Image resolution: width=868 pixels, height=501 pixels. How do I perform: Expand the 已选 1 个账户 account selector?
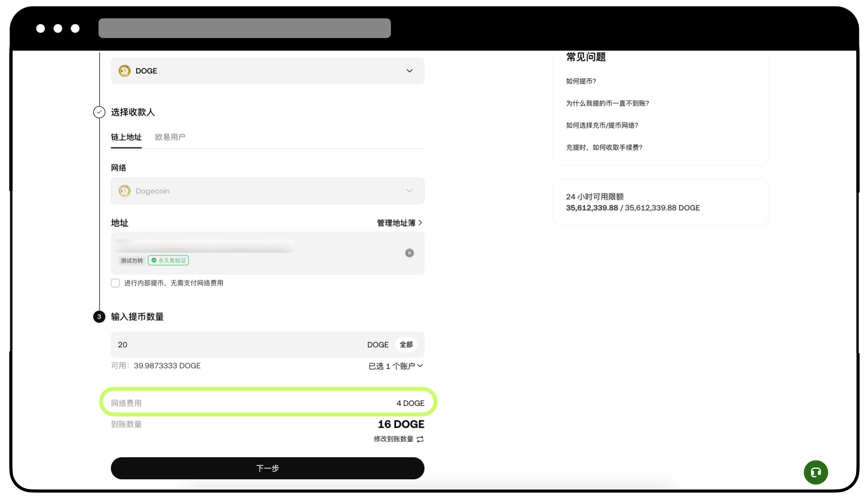(396, 366)
